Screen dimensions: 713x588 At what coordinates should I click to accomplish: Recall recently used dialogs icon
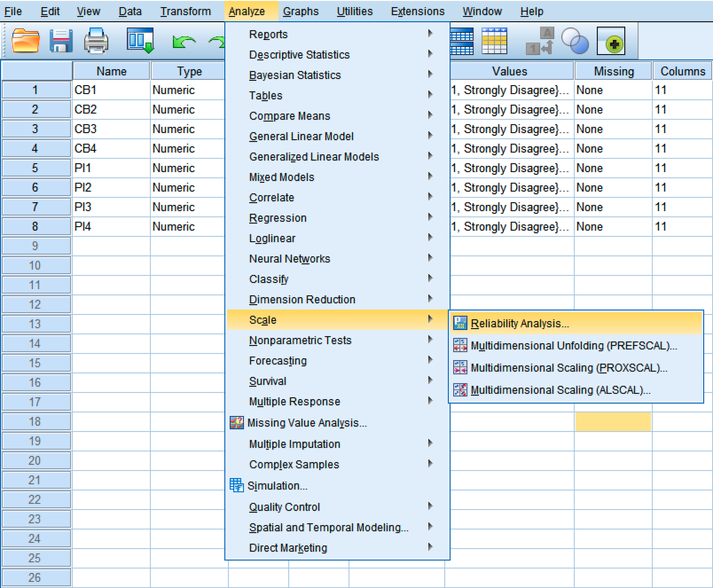point(137,40)
